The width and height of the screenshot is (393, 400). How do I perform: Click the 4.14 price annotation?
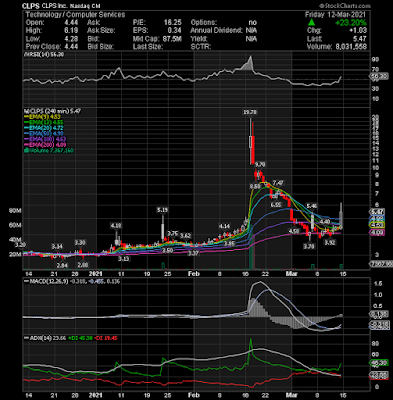[224, 226]
